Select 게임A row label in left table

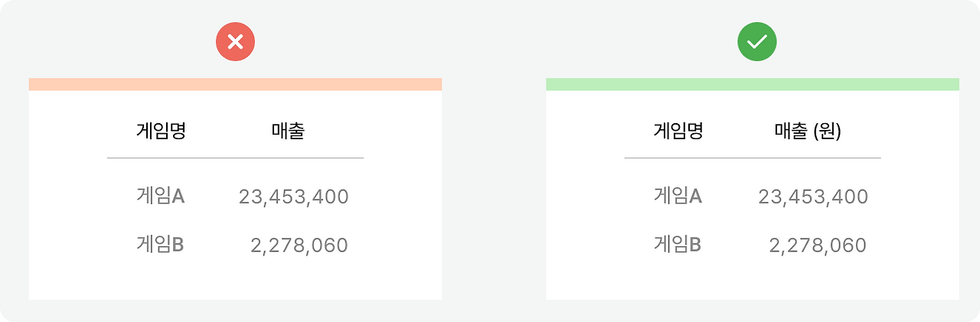point(161,196)
